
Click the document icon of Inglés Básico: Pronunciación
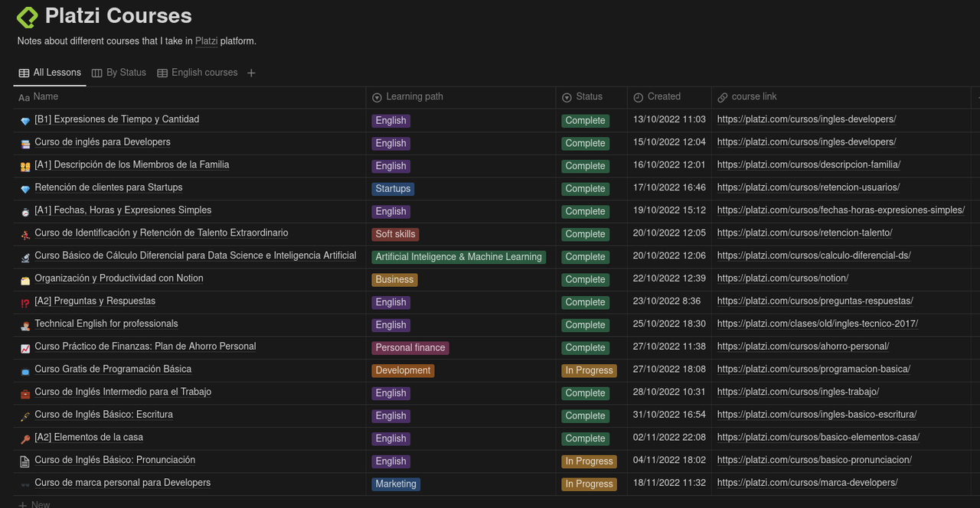pyautogui.click(x=25, y=461)
